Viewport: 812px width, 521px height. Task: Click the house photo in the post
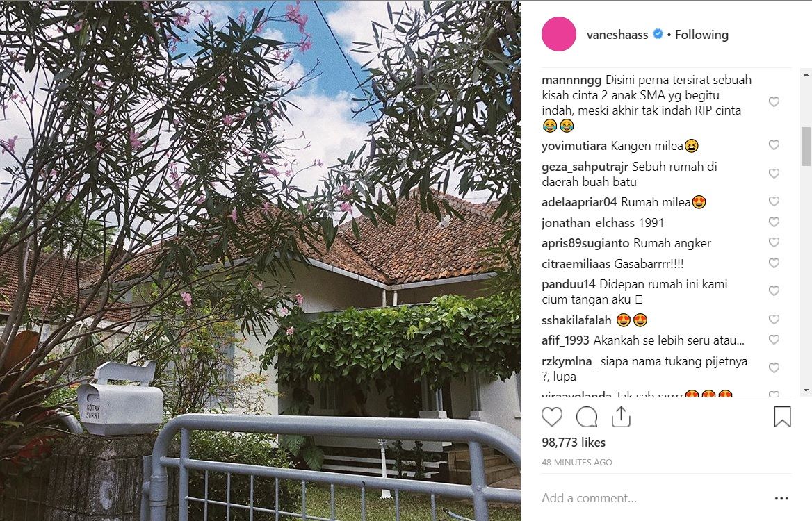pos(260,260)
